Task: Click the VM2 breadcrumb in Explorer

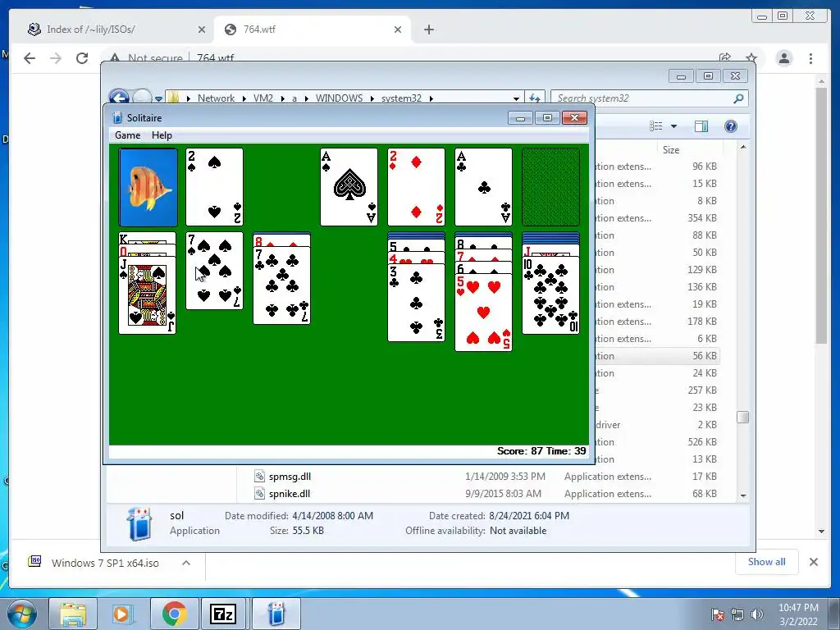Action: 263,98
